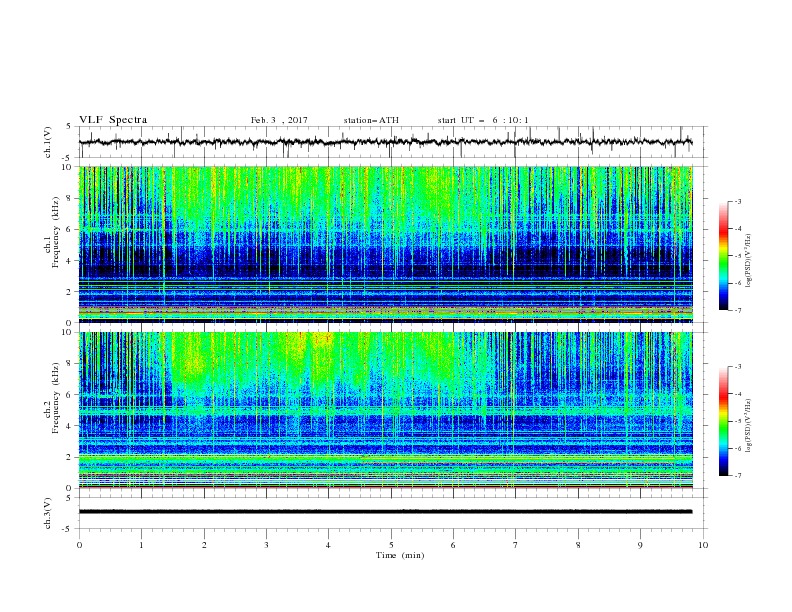The image size is (792, 612).
Task: Click the "station=ATH" header label
Action: (371, 120)
